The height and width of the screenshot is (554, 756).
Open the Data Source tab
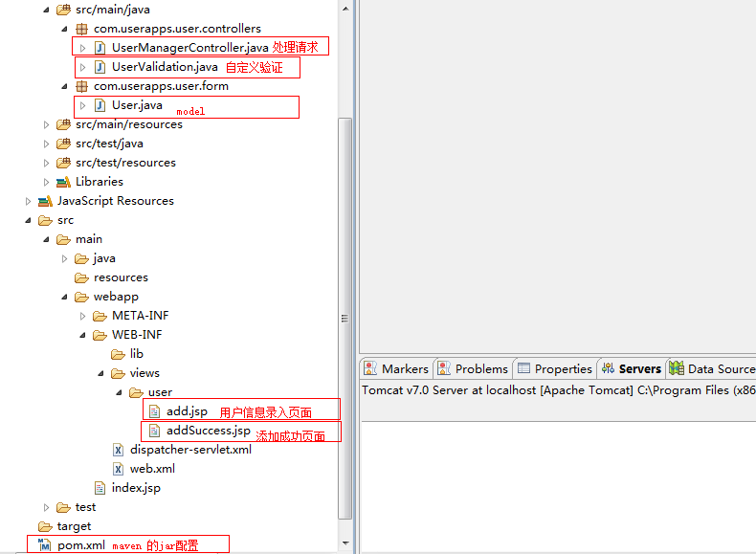[x=712, y=368]
